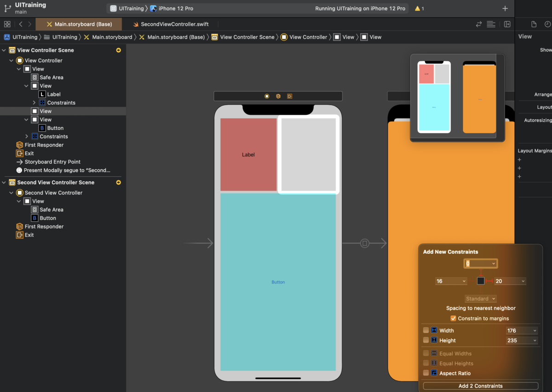
Task: Select Safe Area under Second View Controller
Action: (x=63, y=210)
